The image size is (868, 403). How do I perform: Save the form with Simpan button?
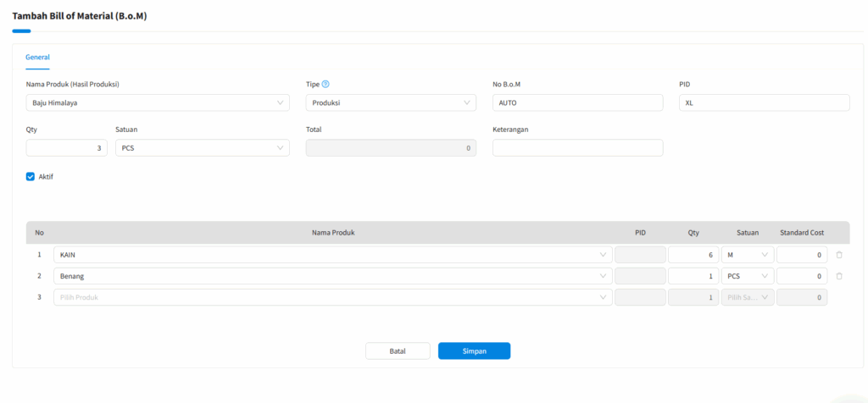pyautogui.click(x=474, y=351)
